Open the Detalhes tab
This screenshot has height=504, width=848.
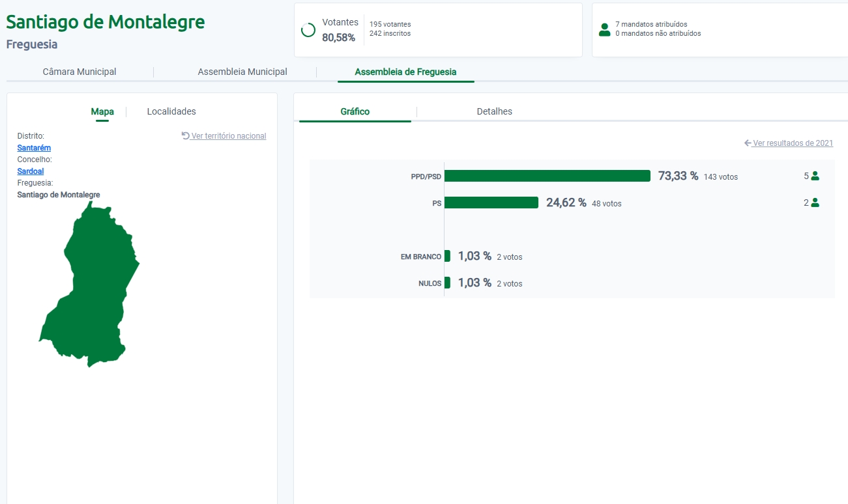pyautogui.click(x=494, y=111)
